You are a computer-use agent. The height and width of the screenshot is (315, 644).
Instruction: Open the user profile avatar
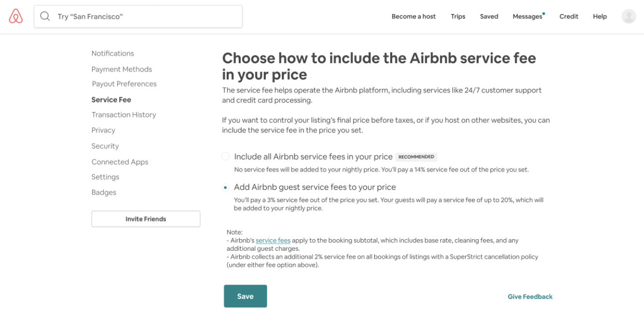629,16
